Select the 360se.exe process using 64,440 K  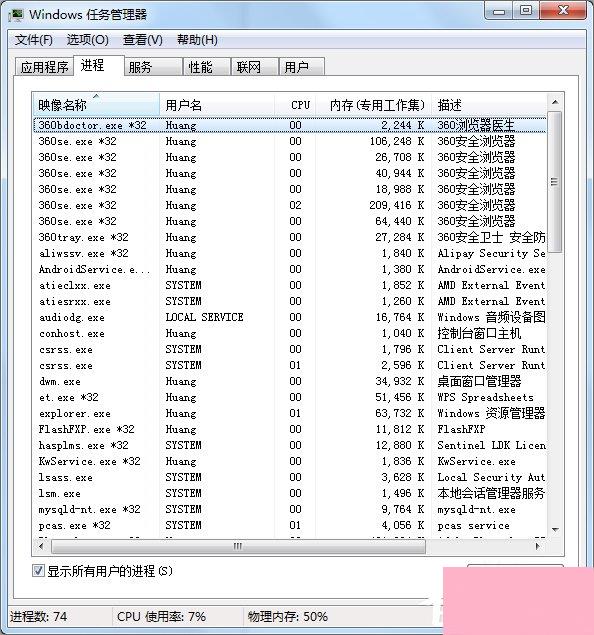[x=290, y=221]
